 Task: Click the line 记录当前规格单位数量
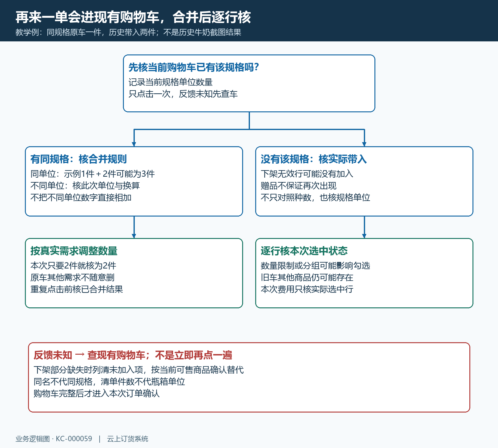pyautogui.click(x=171, y=82)
